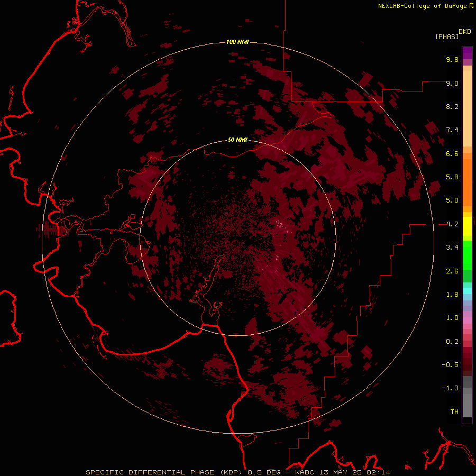Click the light peach color bar segment
This screenshot has width=476, height=476.
pos(467,108)
